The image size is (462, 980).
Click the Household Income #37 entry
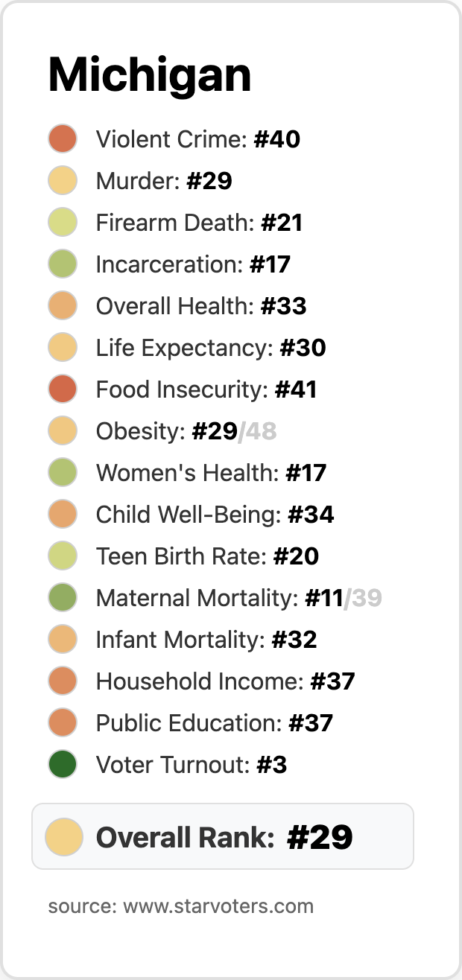coord(225,681)
